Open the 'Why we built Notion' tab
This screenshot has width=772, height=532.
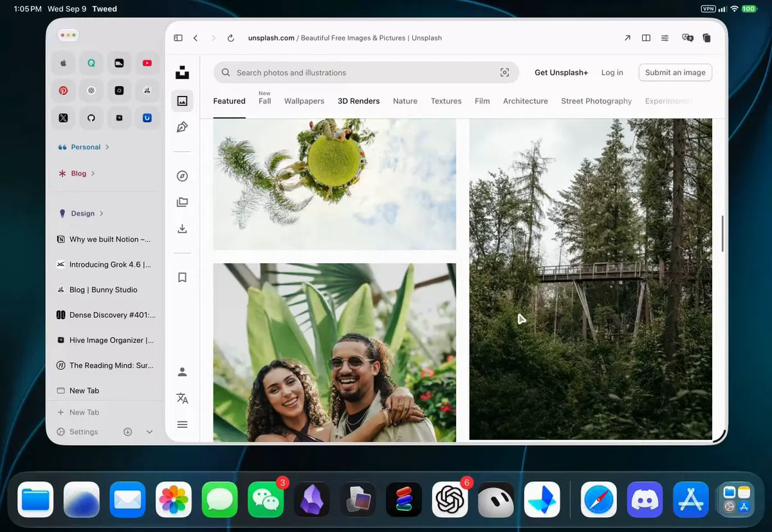[106, 239]
